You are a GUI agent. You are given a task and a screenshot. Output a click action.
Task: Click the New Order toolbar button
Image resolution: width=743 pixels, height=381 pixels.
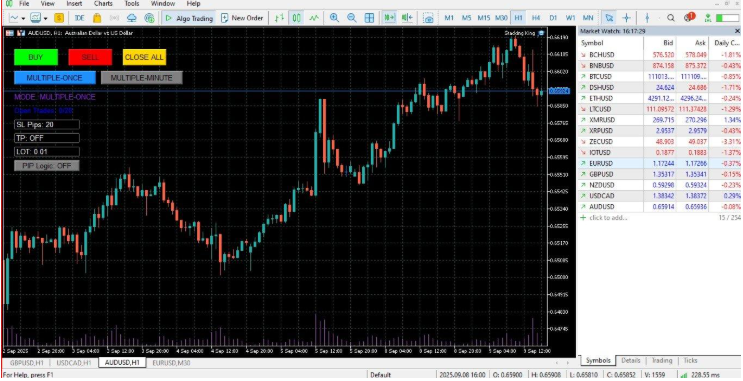(242, 18)
